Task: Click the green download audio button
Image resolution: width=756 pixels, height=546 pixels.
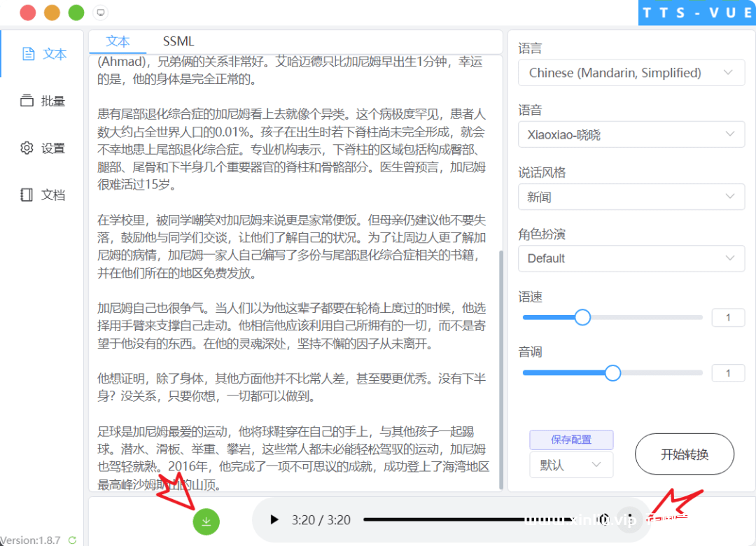Action: 206,521
